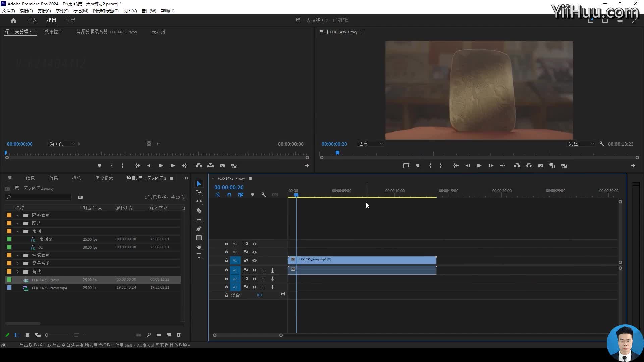
Task: Collapse the 序列 bin
Action: pos(18,231)
